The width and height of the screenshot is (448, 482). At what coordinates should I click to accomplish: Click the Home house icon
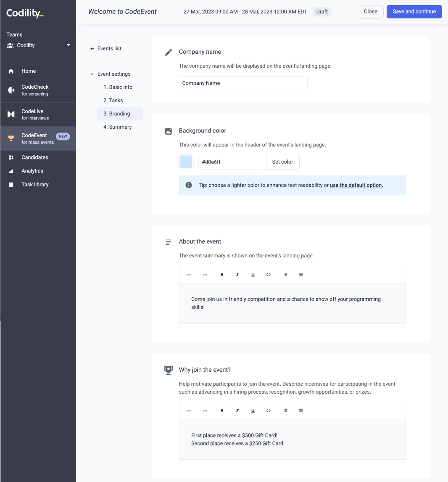(x=11, y=71)
